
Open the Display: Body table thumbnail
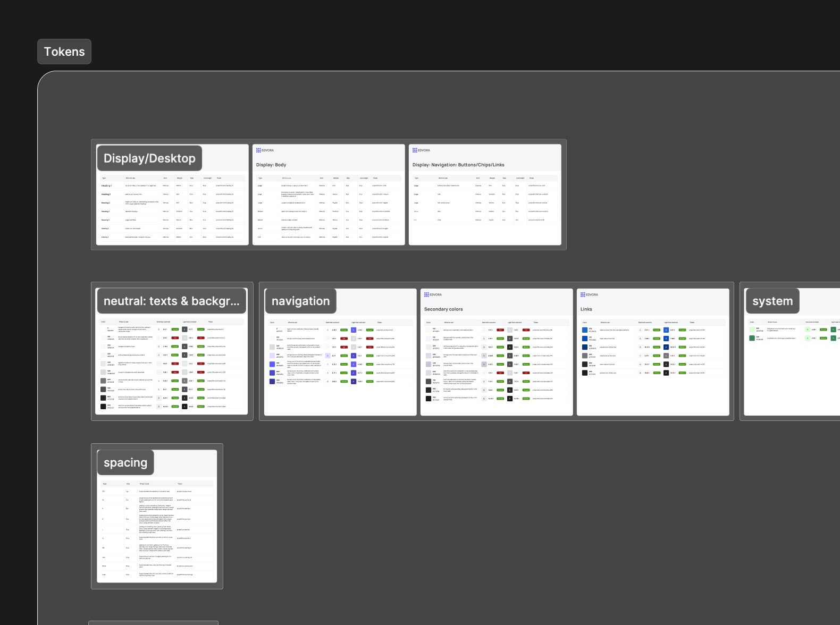tap(328, 207)
